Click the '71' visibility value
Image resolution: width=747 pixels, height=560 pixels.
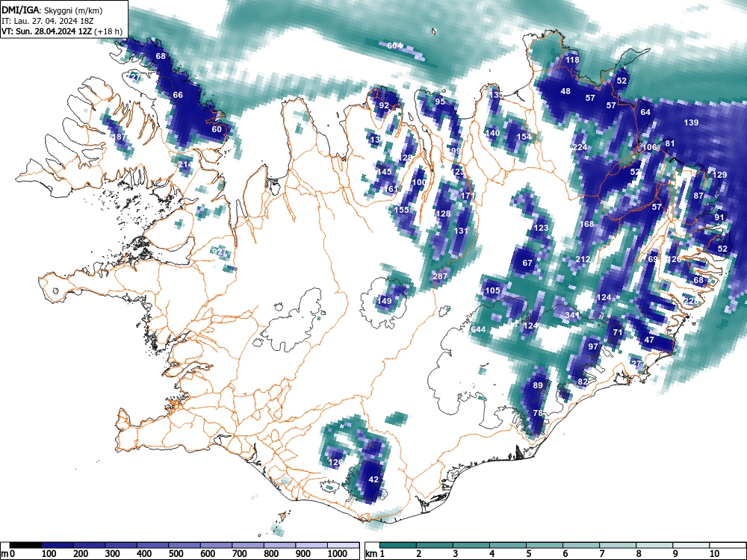(x=618, y=333)
